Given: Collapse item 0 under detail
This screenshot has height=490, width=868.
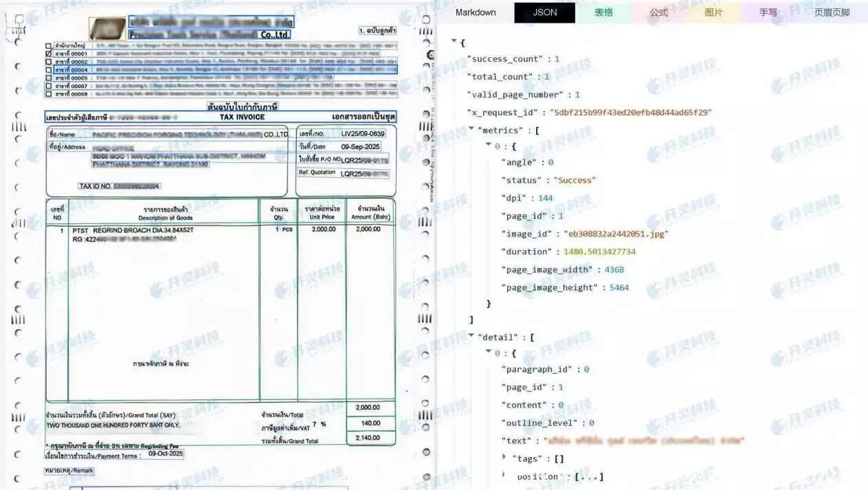Looking at the screenshot, I should [488, 353].
